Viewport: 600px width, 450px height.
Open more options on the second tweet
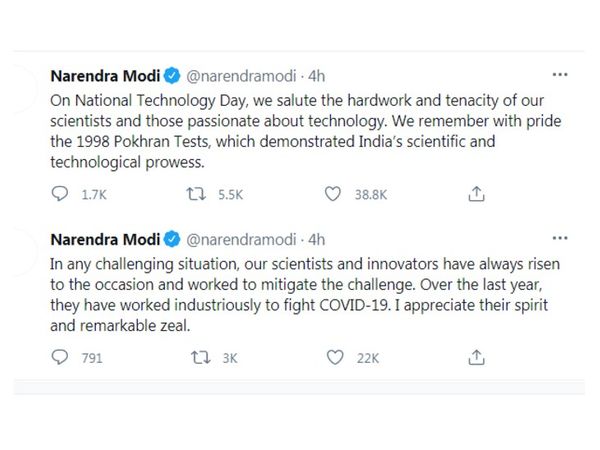click(560, 238)
